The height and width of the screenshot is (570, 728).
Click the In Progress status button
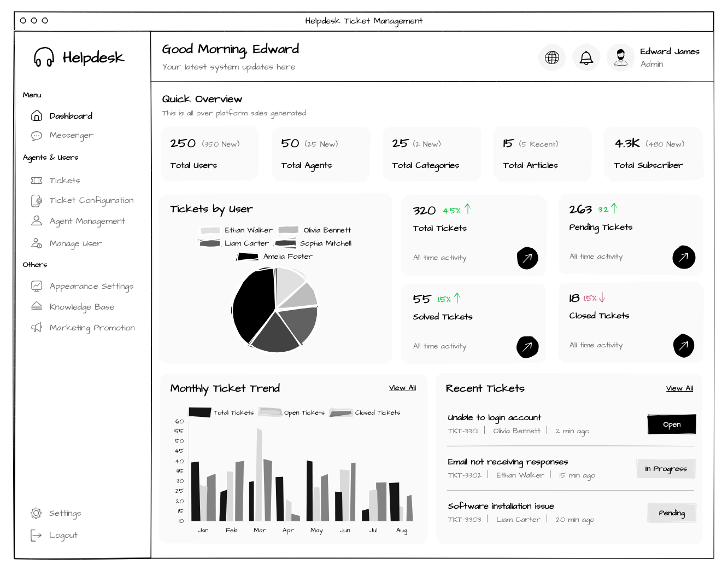[x=666, y=469]
